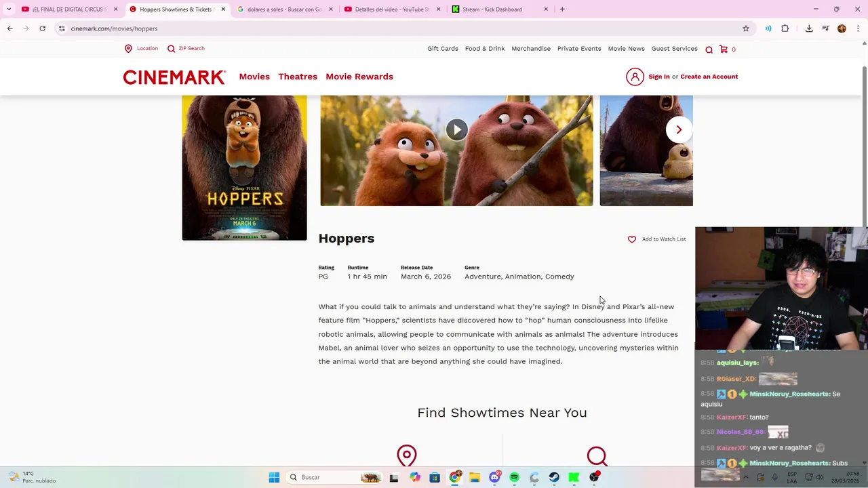Open Chrome downloads icon
The image size is (868, 488).
coord(809,28)
